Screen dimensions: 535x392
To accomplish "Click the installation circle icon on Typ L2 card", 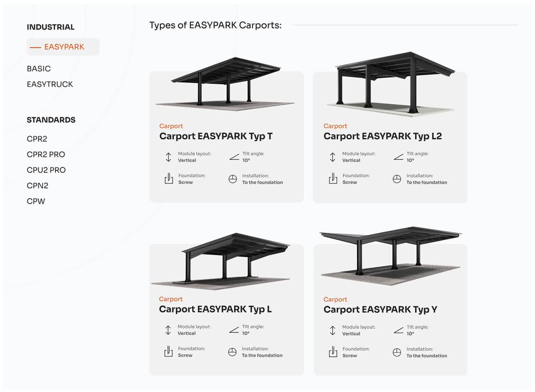I will click(397, 179).
